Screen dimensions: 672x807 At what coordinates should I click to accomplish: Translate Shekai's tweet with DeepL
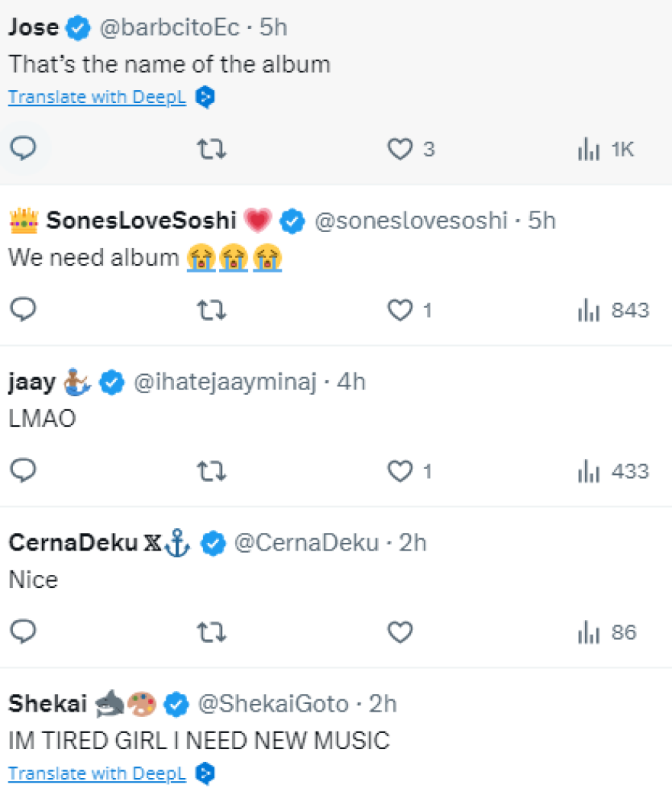point(97,773)
